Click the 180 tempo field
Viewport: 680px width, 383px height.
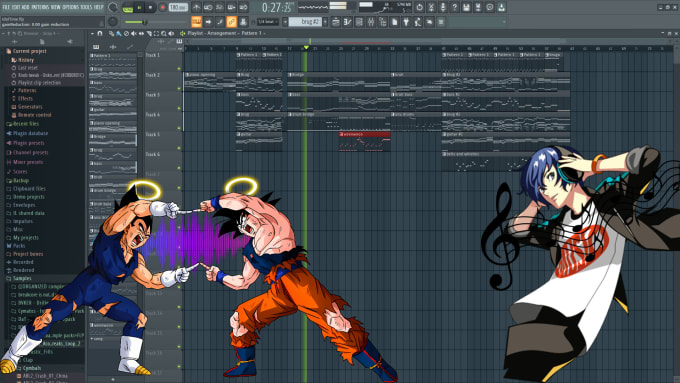(178, 7)
